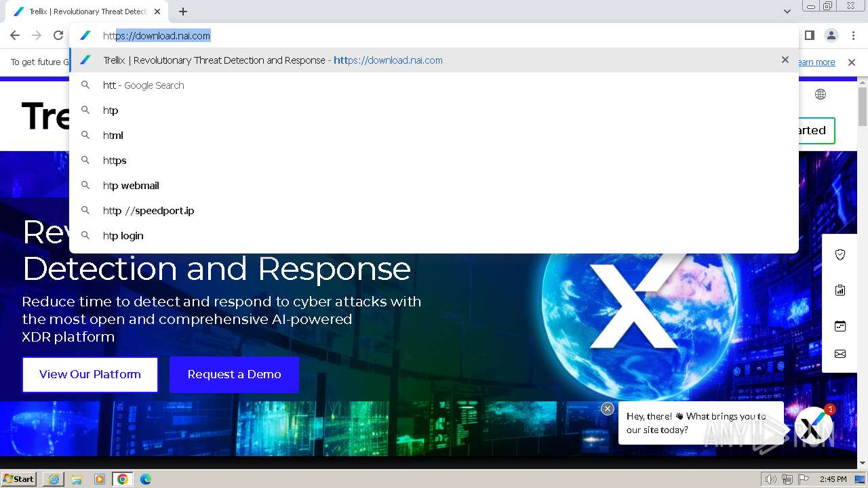This screenshot has width=868, height=488.
Task: Select the 'htt - Google Search' suggestion
Action: coord(434,85)
